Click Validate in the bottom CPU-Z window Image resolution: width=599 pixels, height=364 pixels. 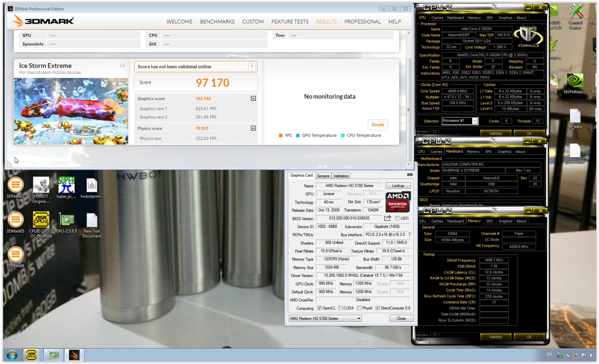click(495, 337)
